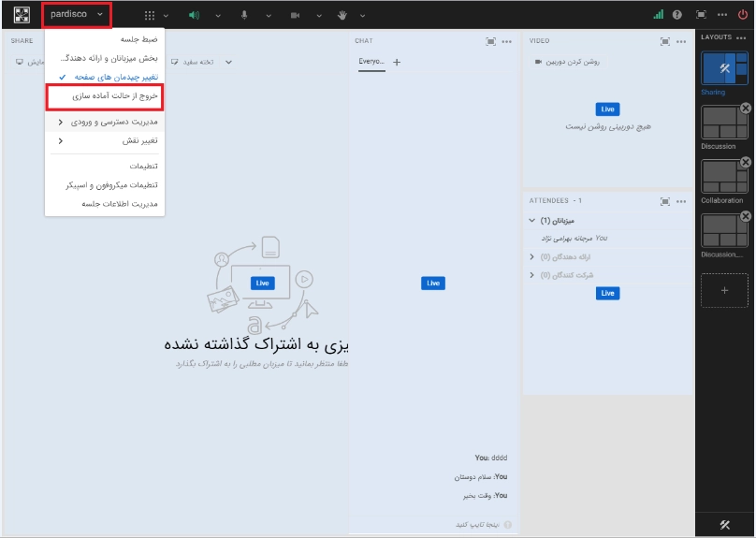Toggle the microphone icon
Viewport: 756px width, 538px height.
point(244,15)
